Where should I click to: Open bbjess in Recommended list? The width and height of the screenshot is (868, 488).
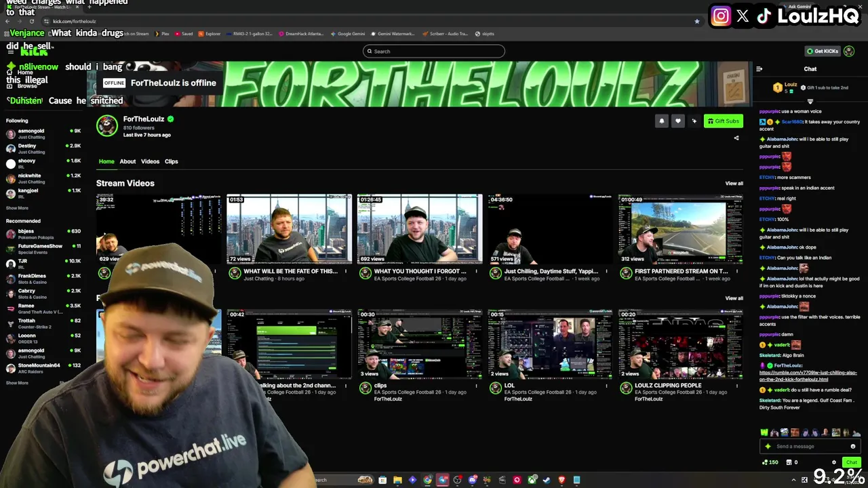point(42,234)
